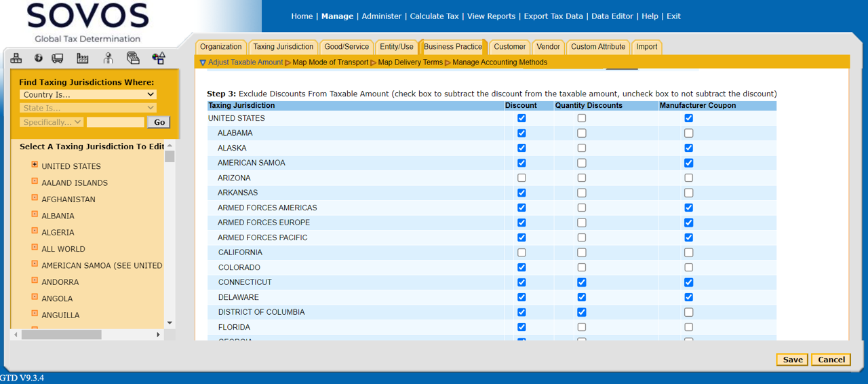Click the cash register icon

pyautogui.click(x=133, y=58)
